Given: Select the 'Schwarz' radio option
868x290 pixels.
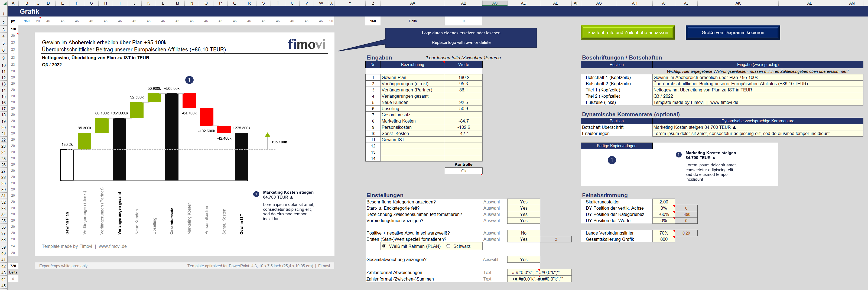Looking at the screenshot, I should (x=448, y=246).
